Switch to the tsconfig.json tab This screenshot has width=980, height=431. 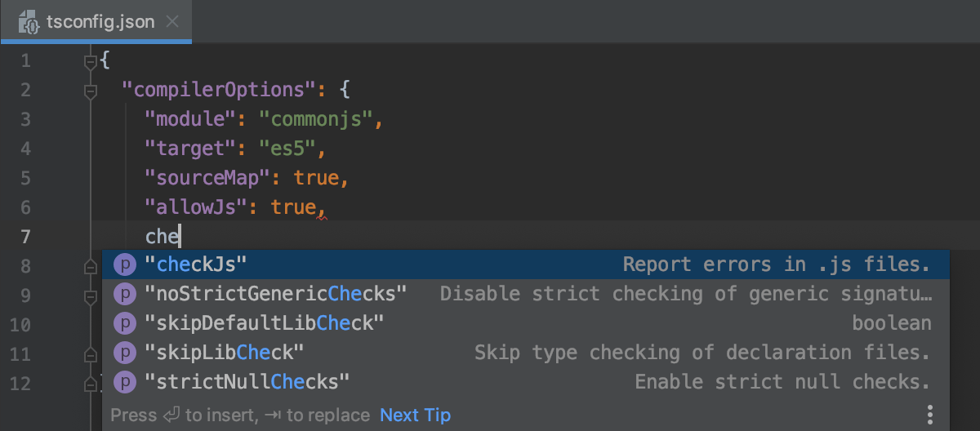point(96,22)
